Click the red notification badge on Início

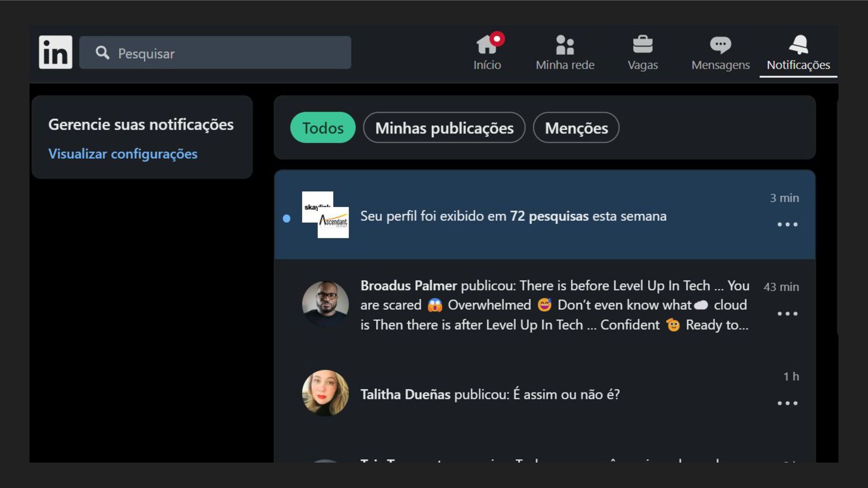tap(496, 39)
